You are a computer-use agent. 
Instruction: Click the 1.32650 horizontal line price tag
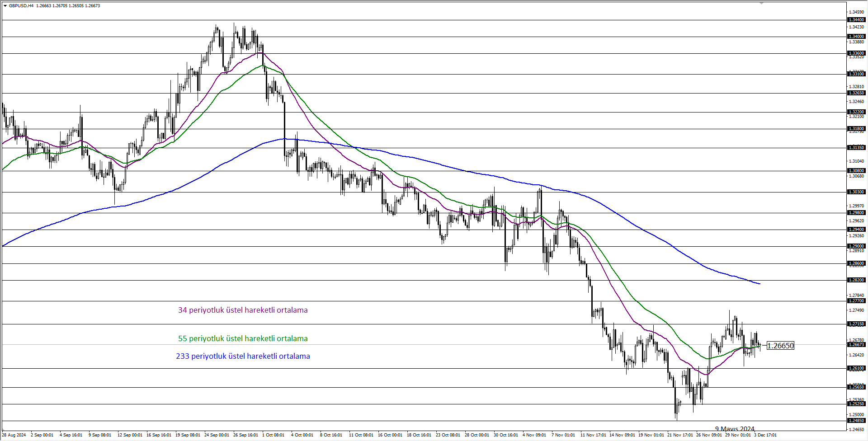pos(856,93)
